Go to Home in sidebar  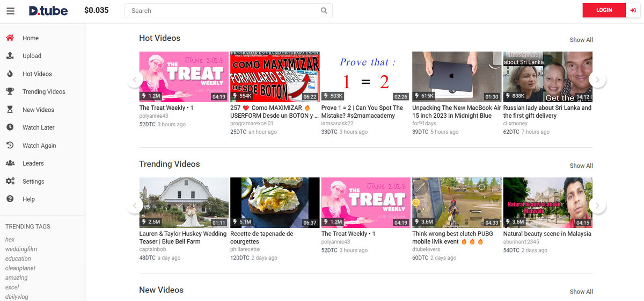[x=30, y=38]
